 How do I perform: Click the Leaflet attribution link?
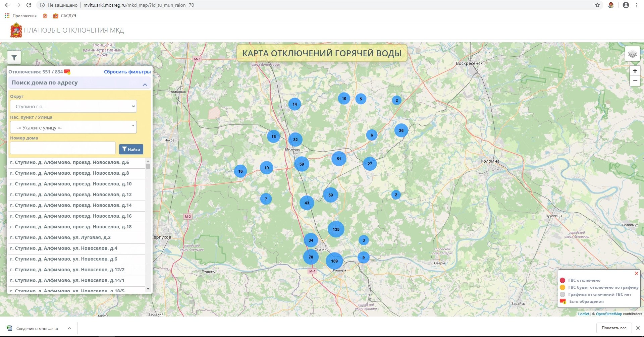pos(583,314)
